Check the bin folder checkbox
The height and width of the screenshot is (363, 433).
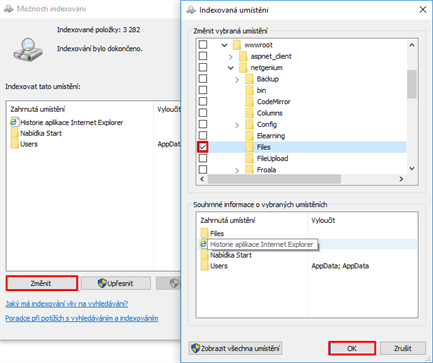pos(203,90)
